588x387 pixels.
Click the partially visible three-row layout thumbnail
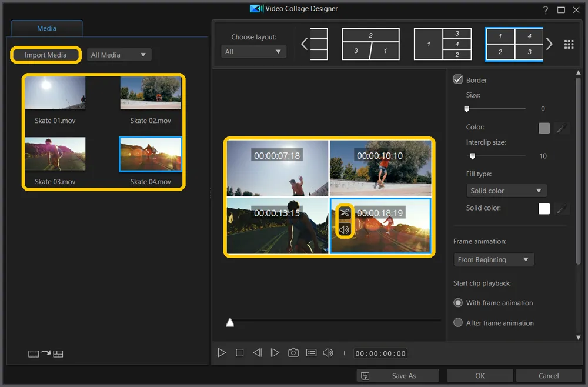(319, 44)
